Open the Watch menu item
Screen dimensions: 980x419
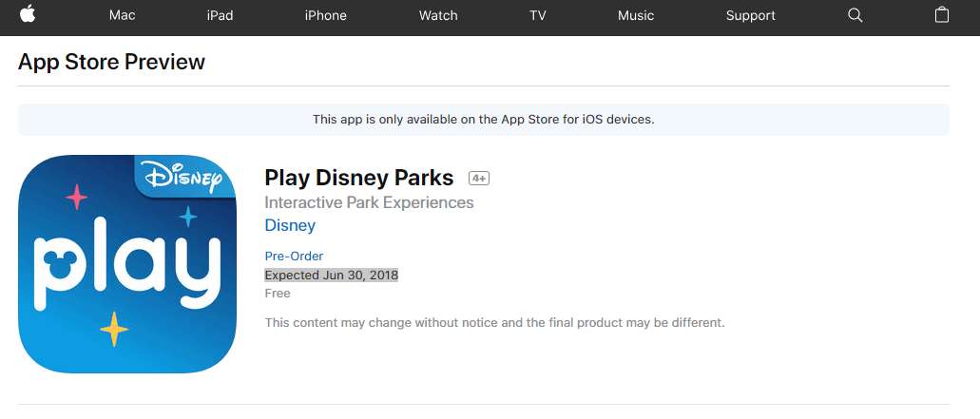click(438, 15)
